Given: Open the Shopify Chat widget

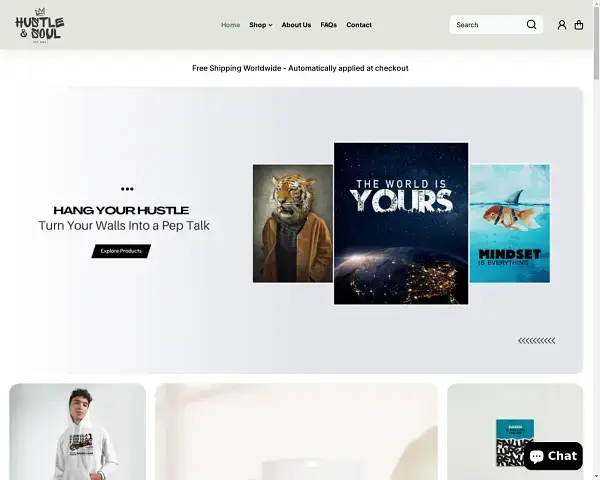Looking at the screenshot, I should (x=552, y=456).
